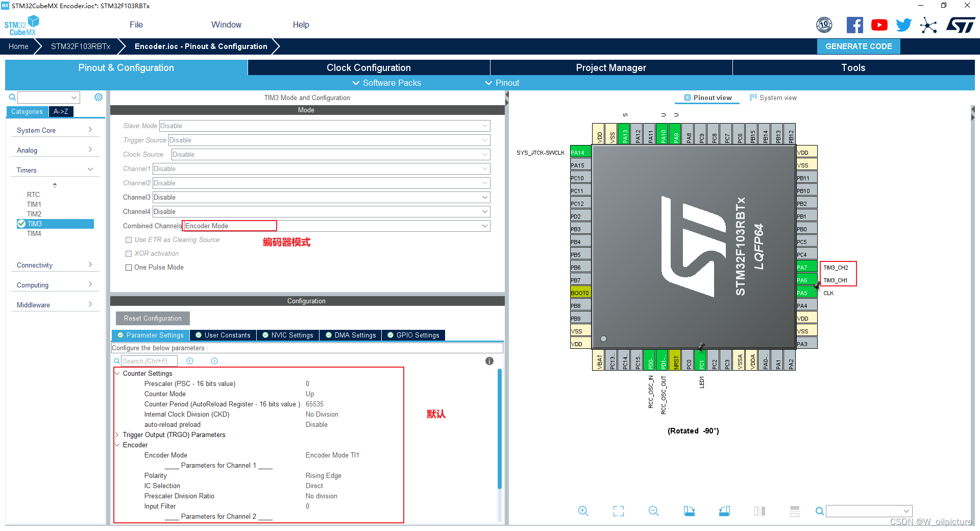Open the Twitter icon link
The image size is (980, 531).
tap(904, 25)
